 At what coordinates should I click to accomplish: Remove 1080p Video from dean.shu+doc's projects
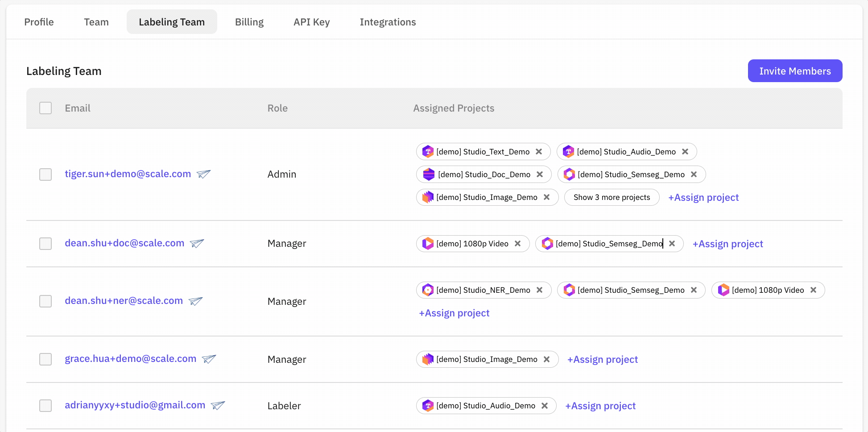pyautogui.click(x=518, y=244)
